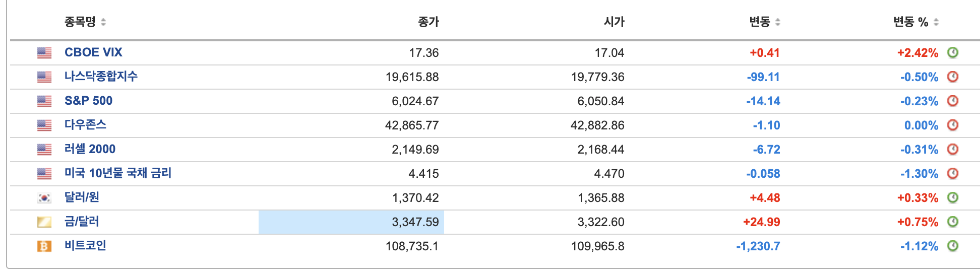The image size is (980, 277).
Task: Click the +0.41 change value
Action: click(x=765, y=53)
